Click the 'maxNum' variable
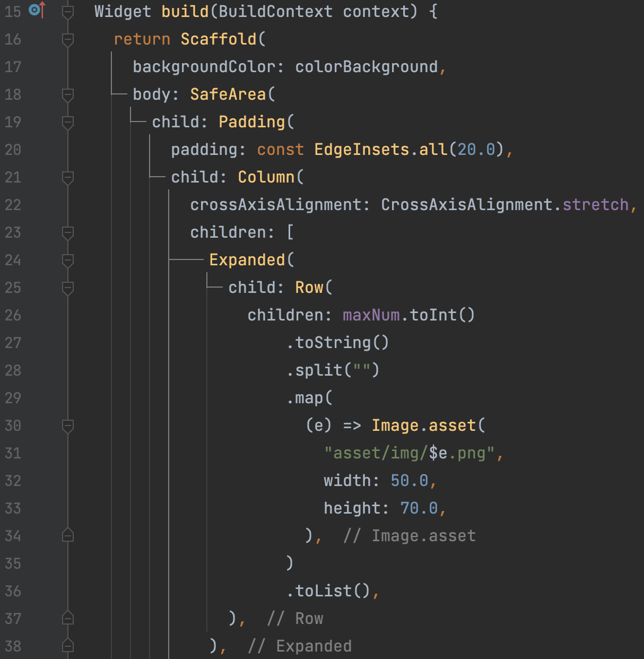The height and width of the screenshot is (659, 644). point(371,315)
